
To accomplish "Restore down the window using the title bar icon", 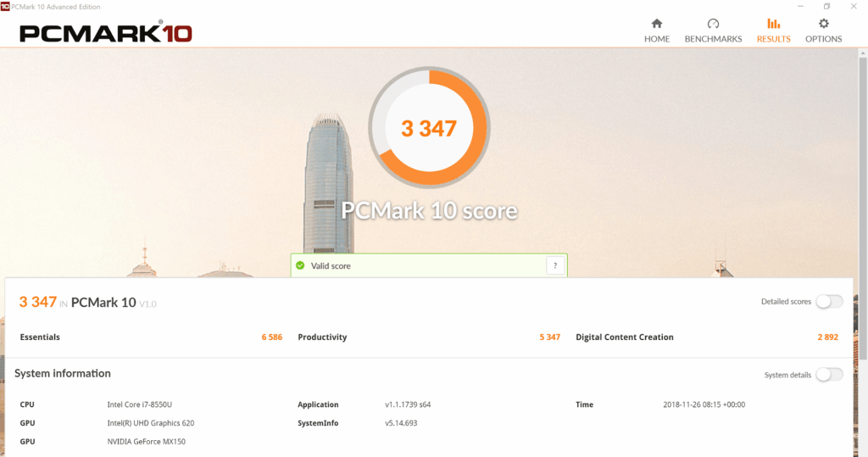I will [826, 6].
